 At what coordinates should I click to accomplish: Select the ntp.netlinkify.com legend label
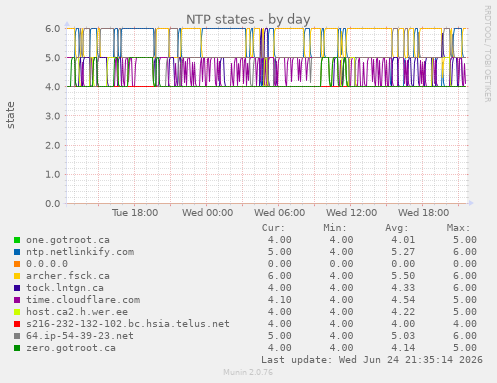click(80, 252)
